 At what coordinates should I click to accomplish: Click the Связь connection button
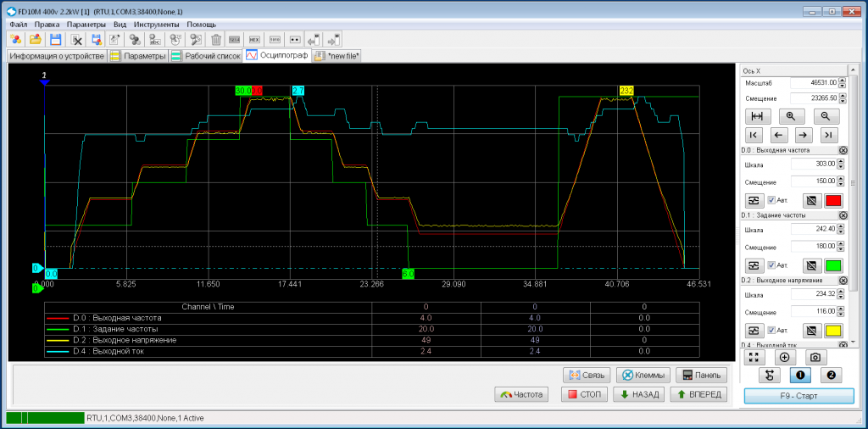pos(587,375)
